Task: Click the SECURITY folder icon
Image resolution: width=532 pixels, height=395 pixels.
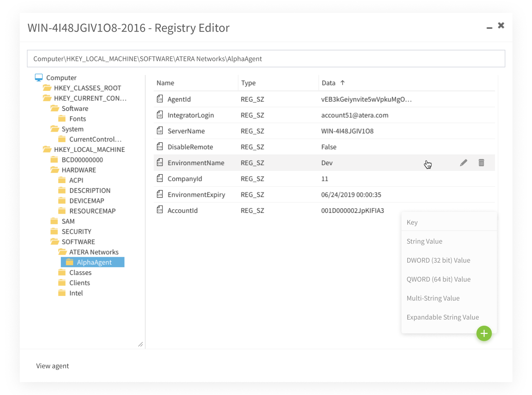Action: point(54,231)
